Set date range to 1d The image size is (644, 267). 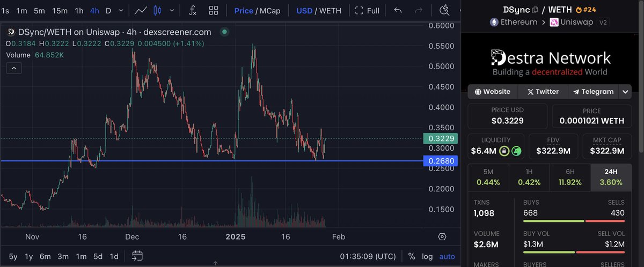point(114,256)
